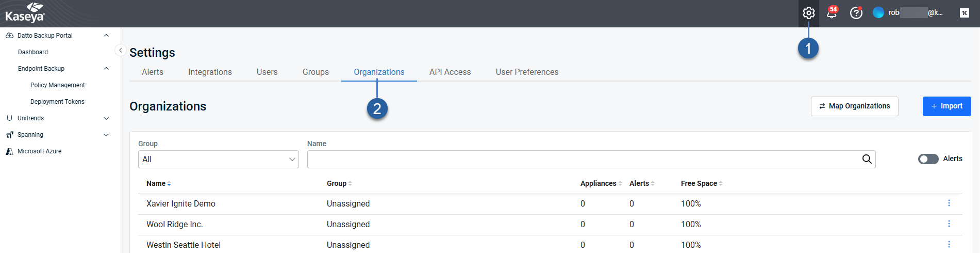This screenshot has height=253, width=980.
Task: Open the Settings gear icon
Action: click(x=808, y=13)
